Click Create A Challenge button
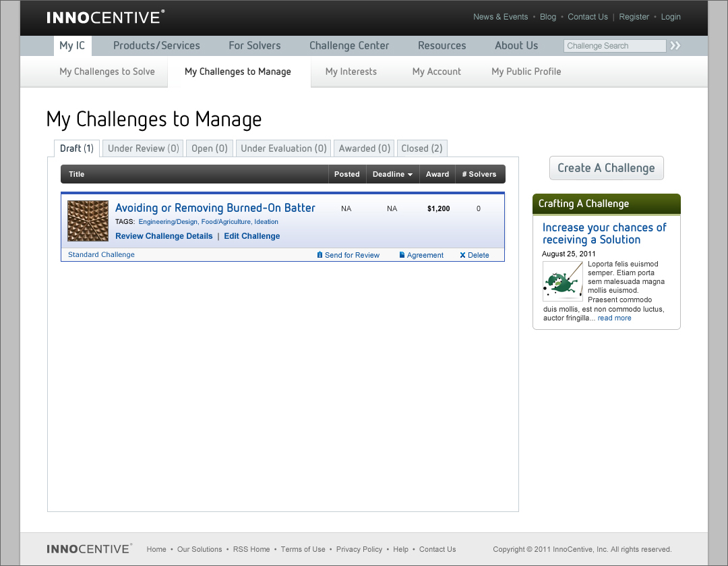This screenshot has width=728, height=566. 607,168
